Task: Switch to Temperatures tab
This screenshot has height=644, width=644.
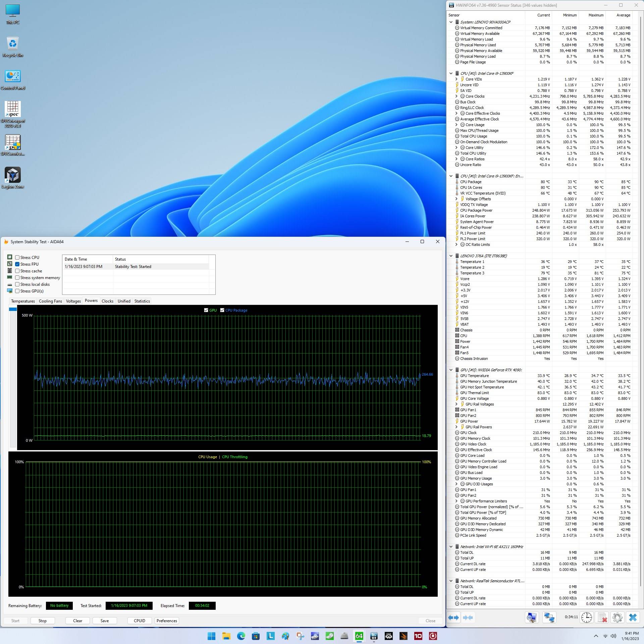Action: pos(23,301)
